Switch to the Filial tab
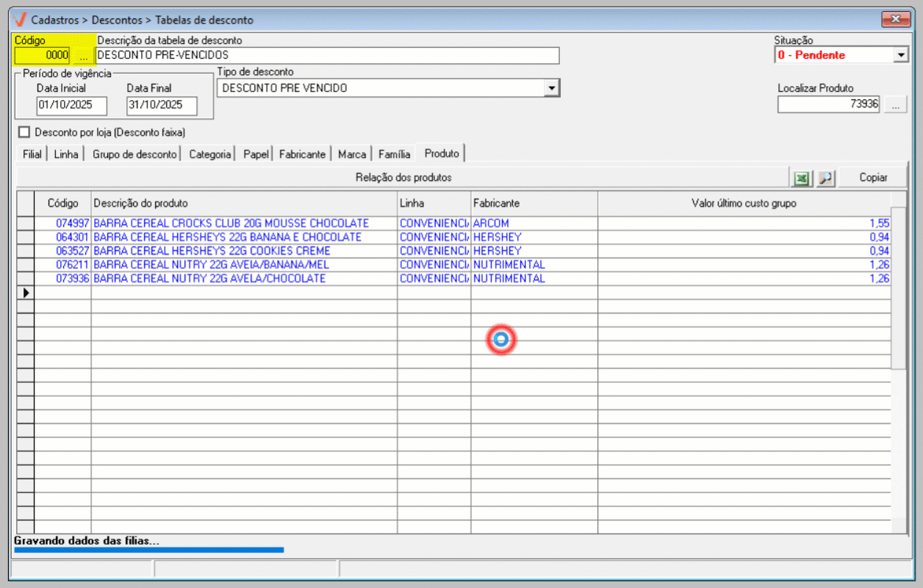This screenshot has height=588, width=923. click(x=32, y=154)
